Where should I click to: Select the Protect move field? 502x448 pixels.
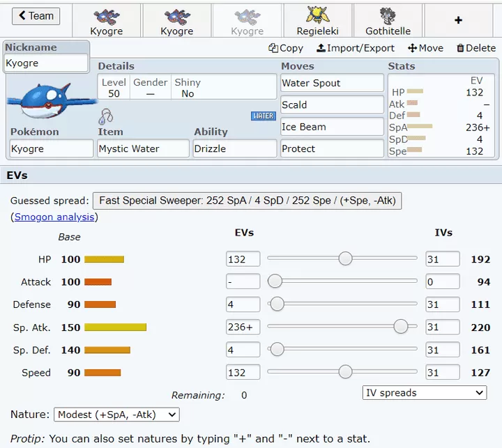332,148
